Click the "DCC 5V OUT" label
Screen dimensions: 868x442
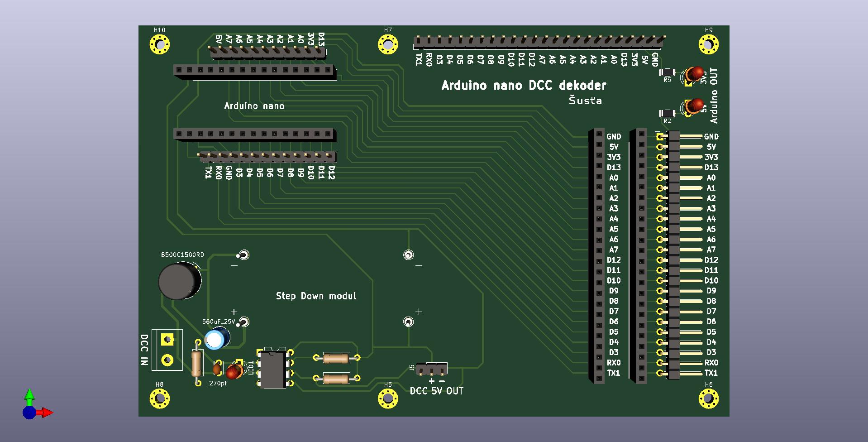click(437, 391)
